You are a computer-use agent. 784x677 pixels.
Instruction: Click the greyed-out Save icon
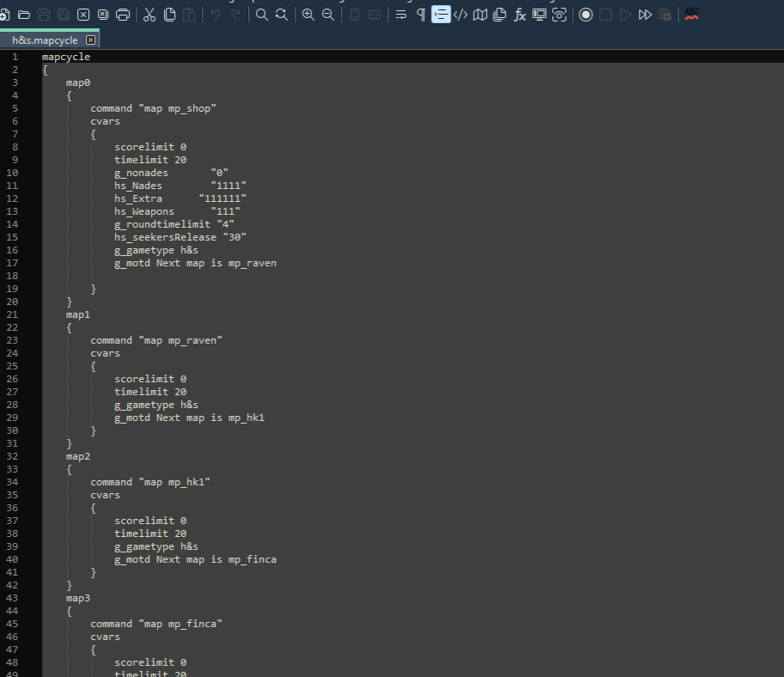(44, 15)
